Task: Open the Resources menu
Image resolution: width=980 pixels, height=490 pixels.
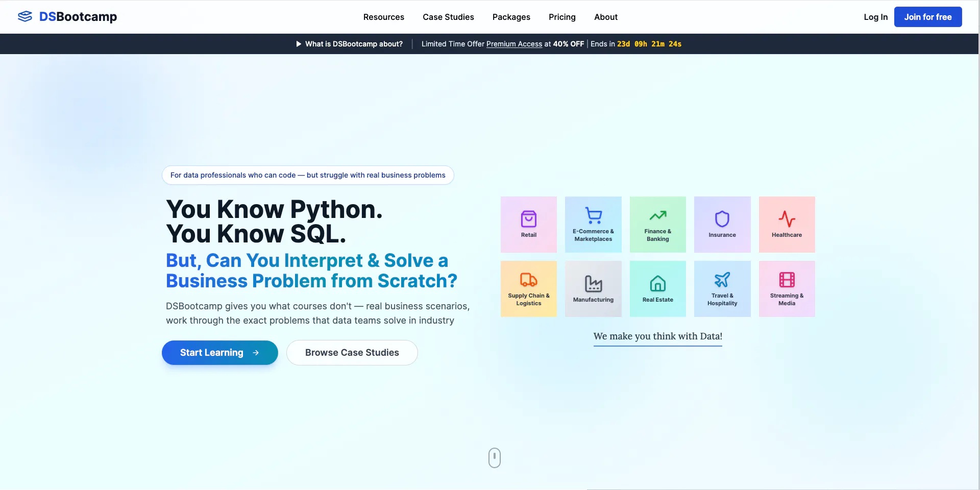Action: pos(384,17)
